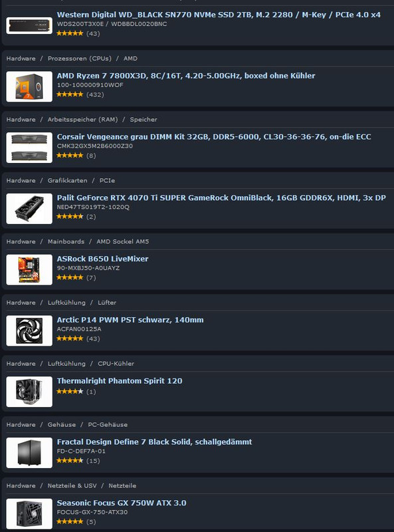Open the ASRock B650 LiveMixer thumbnail

[x=29, y=270]
